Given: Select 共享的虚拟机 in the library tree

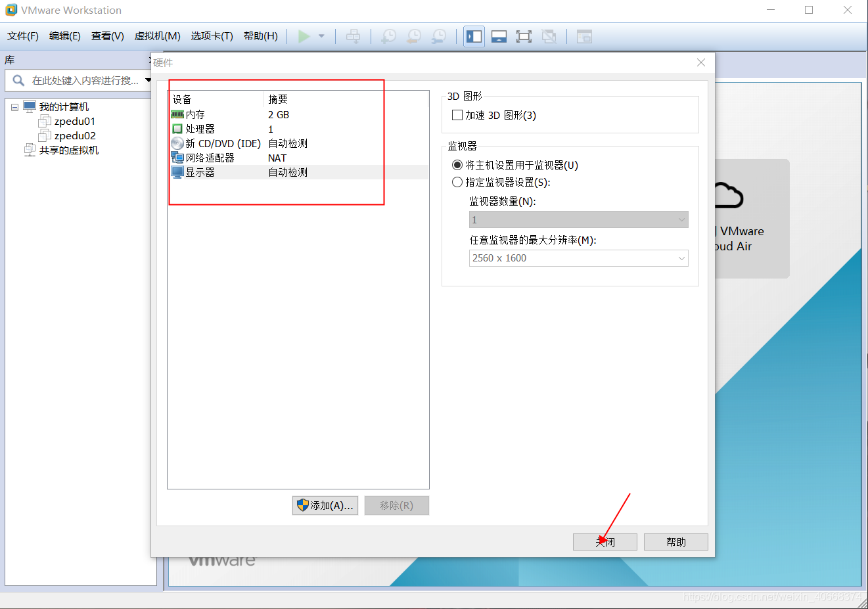Looking at the screenshot, I should (x=69, y=150).
